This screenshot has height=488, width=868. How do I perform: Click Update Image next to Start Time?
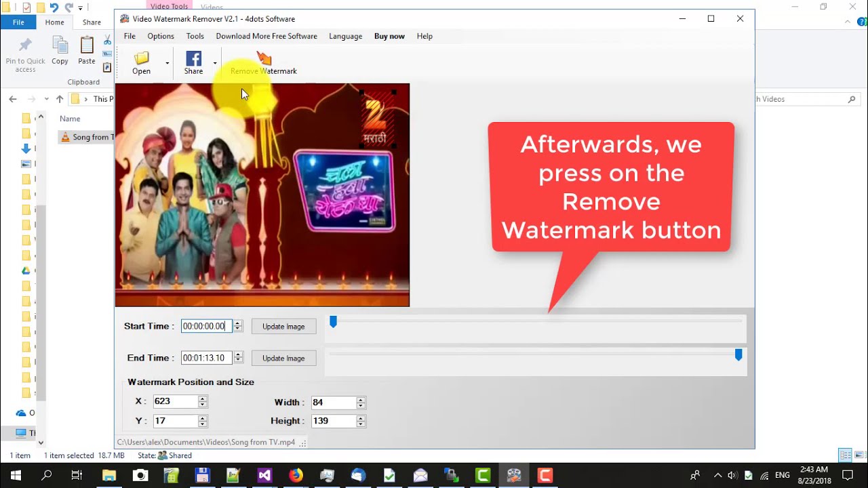[283, 326]
